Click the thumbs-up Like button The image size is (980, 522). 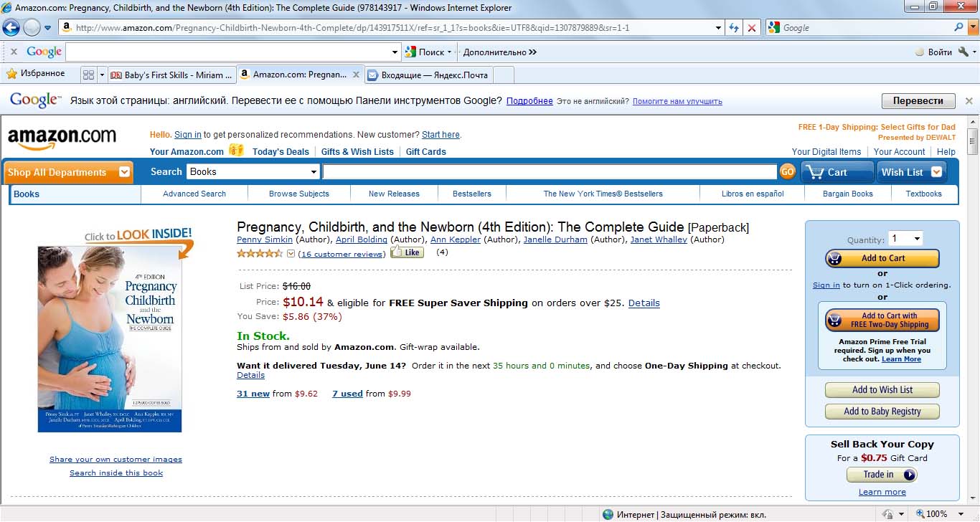coord(407,252)
